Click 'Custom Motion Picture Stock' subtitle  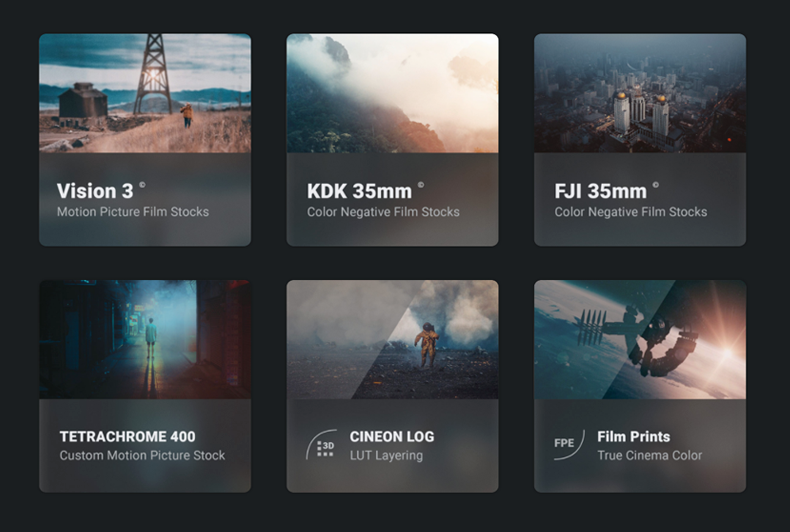pyautogui.click(x=143, y=455)
